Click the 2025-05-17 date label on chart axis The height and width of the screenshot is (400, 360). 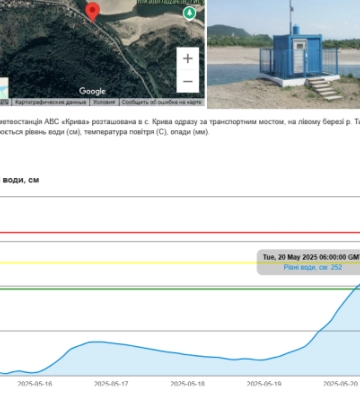coord(111,384)
